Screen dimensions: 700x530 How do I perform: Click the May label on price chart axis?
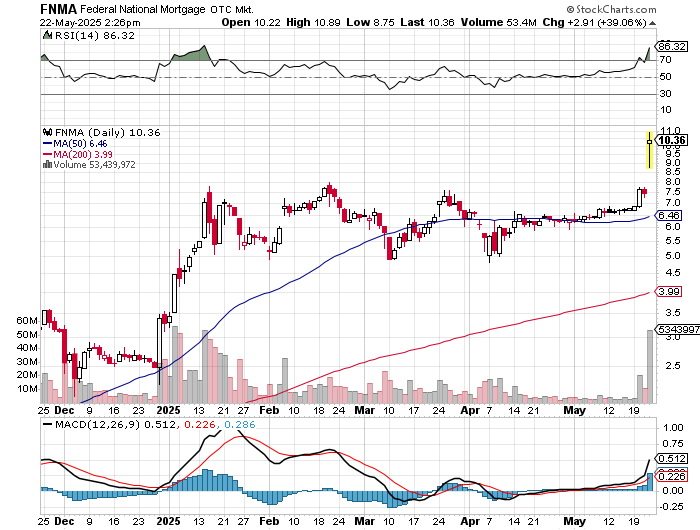point(575,410)
